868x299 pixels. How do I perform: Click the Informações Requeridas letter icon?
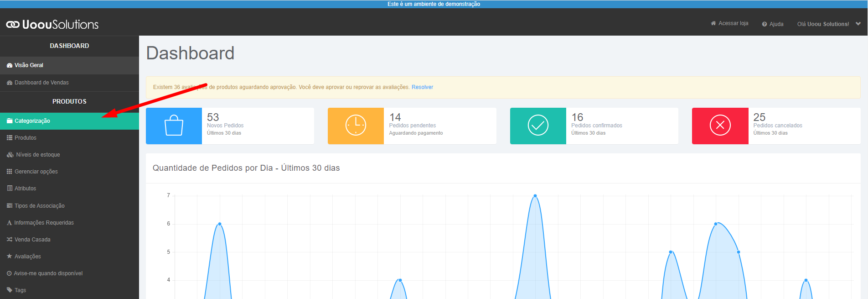pyautogui.click(x=9, y=223)
